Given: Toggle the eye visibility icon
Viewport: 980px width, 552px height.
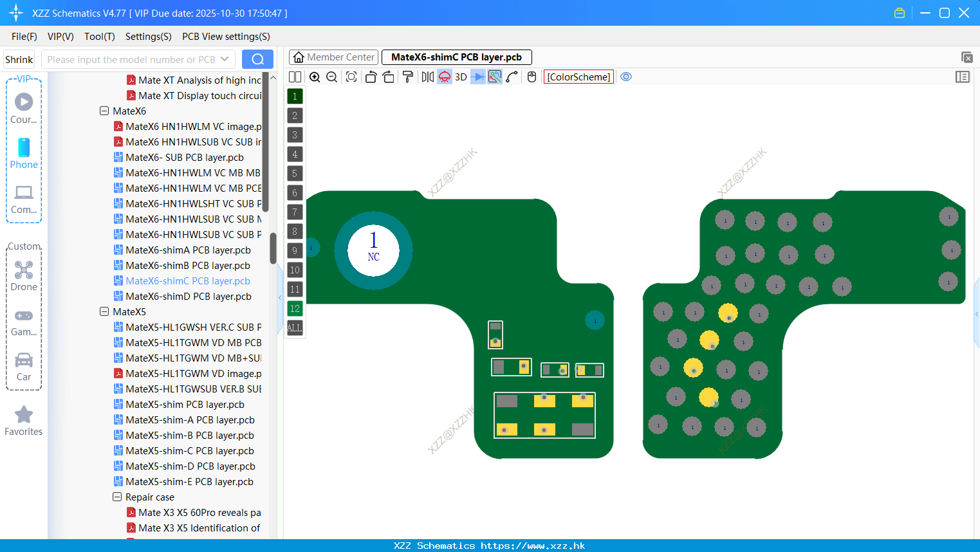Looking at the screenshot, I should (626, 77).
